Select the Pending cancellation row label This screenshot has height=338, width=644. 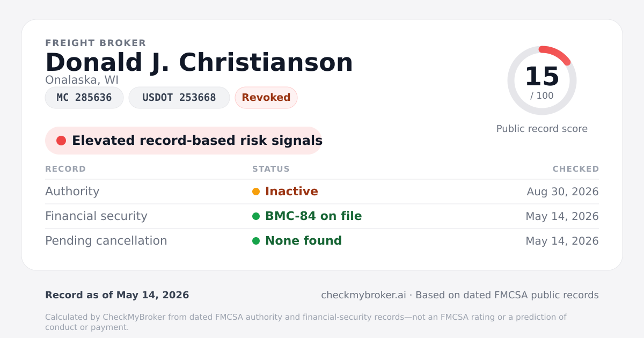pos(106,241)
